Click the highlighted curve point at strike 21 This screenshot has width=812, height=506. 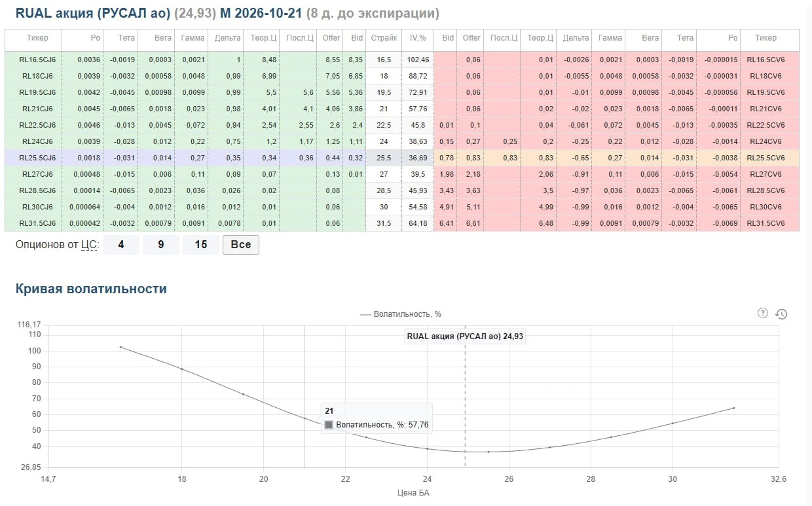[x=304, y=418]
